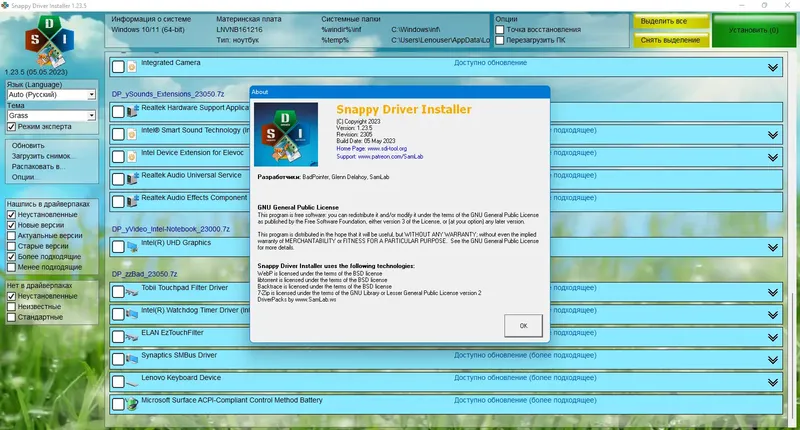The height and width of the screenshot is (430, 800).
Task: Enable the Менее подходящие filter
Action: coord(11,267)
